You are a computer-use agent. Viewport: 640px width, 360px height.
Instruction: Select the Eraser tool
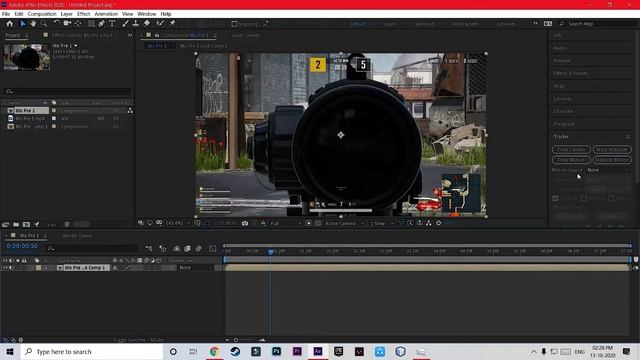click(147, 24)
